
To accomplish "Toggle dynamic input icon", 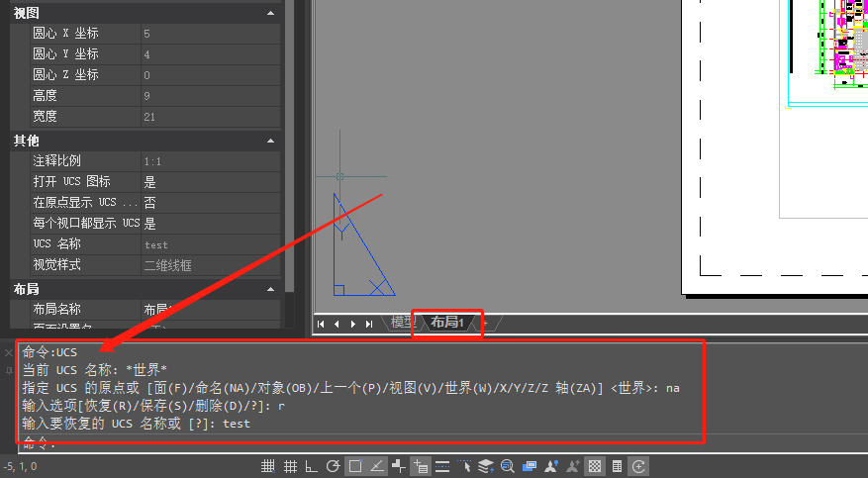I will (421, 466).
